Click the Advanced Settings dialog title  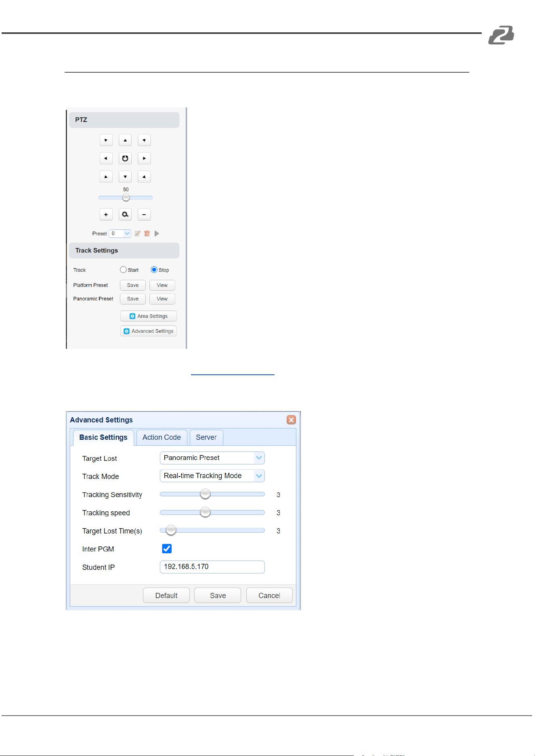101,420
